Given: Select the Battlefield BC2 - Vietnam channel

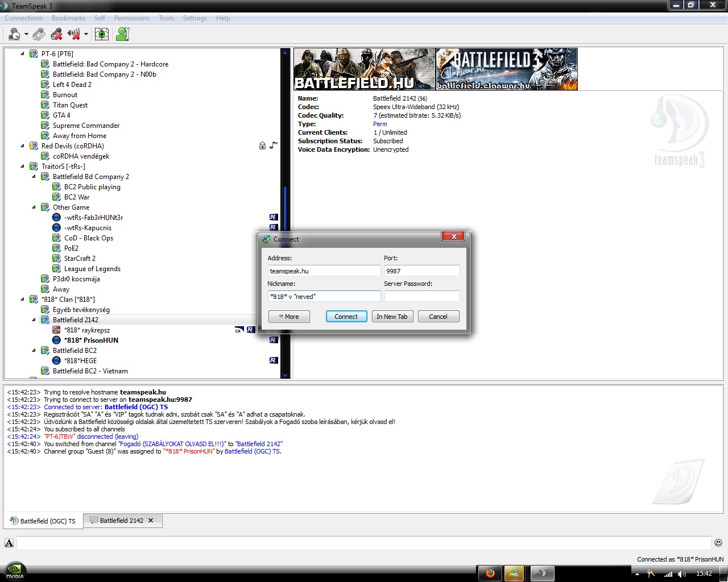Looking at the screenshot, I should pos(90,371).
